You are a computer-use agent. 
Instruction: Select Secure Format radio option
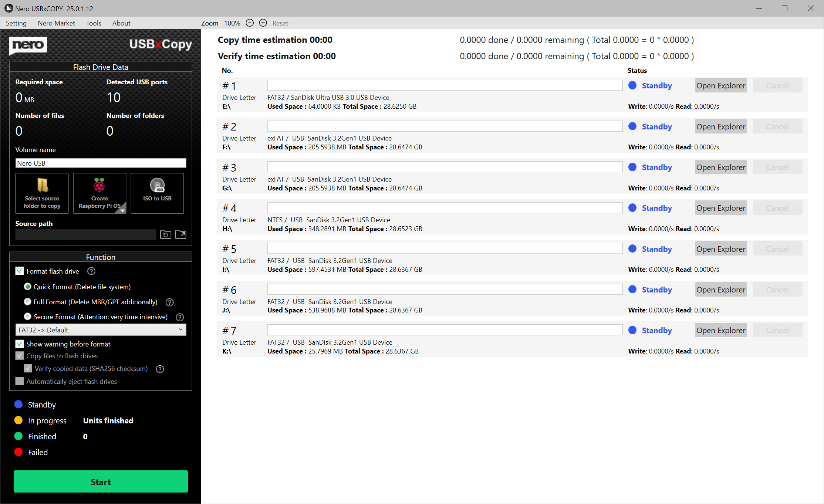point(27,317)
